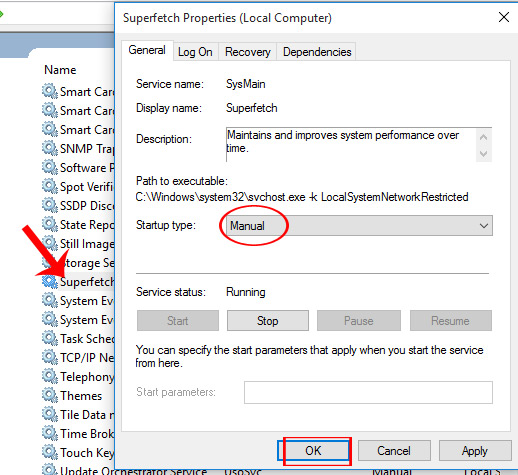Select the Task Scheduler service row
518x475 pixels.
click(x=87, y=339)
